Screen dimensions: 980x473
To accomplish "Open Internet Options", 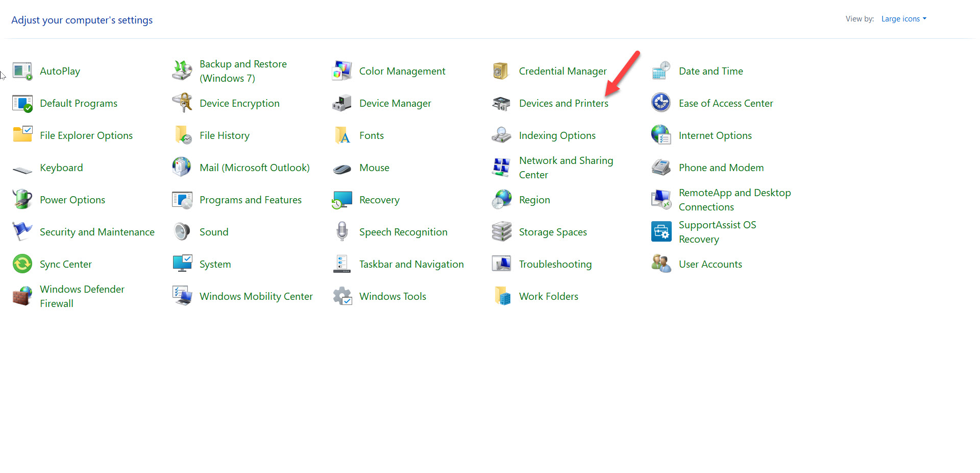I will coord(715,135).
